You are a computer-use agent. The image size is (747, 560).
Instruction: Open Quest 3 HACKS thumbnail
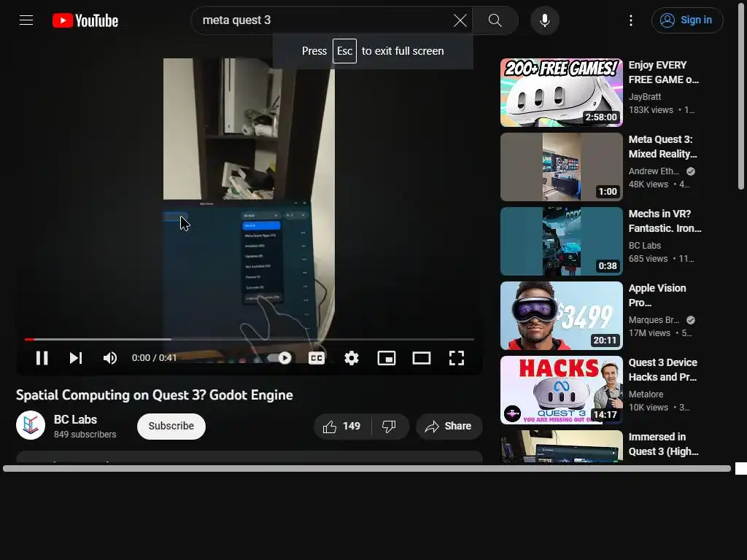[x=561, y=390]
